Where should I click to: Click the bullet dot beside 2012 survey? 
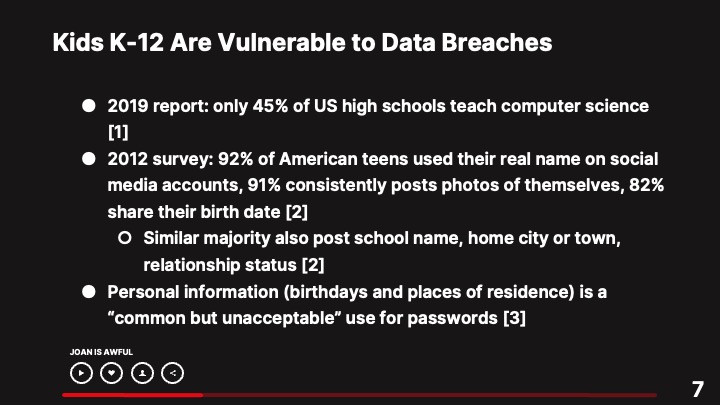click(x=88, y=159)
